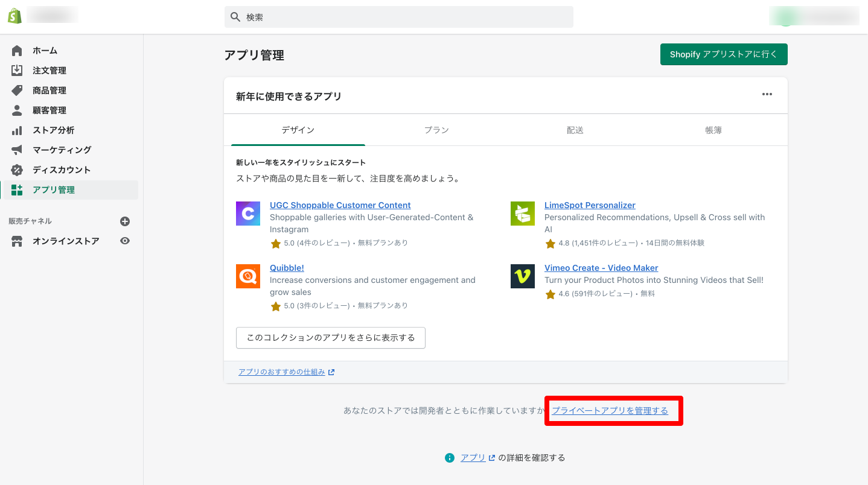Switch to the 配送 tab
The height and width of the screenshot is (485, 868).
[575, 130]
